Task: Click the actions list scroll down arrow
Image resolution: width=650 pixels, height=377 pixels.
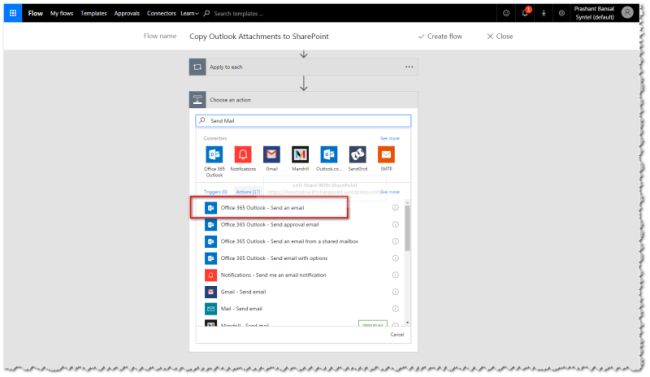Action: click(x=407, y=323)
